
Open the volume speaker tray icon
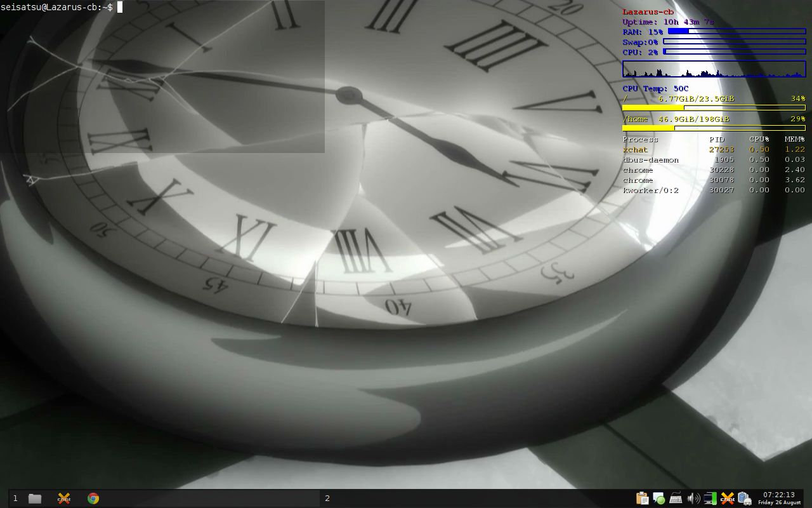693,498
